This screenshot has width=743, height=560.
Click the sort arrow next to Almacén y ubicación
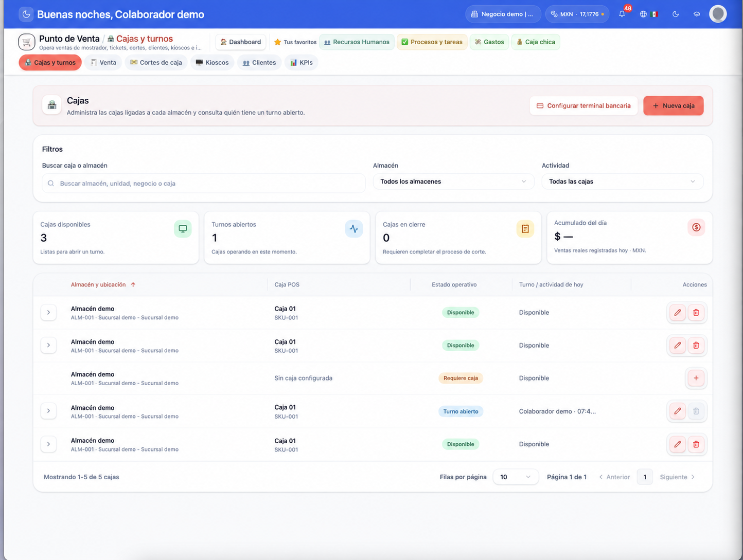tap(133, 284)
